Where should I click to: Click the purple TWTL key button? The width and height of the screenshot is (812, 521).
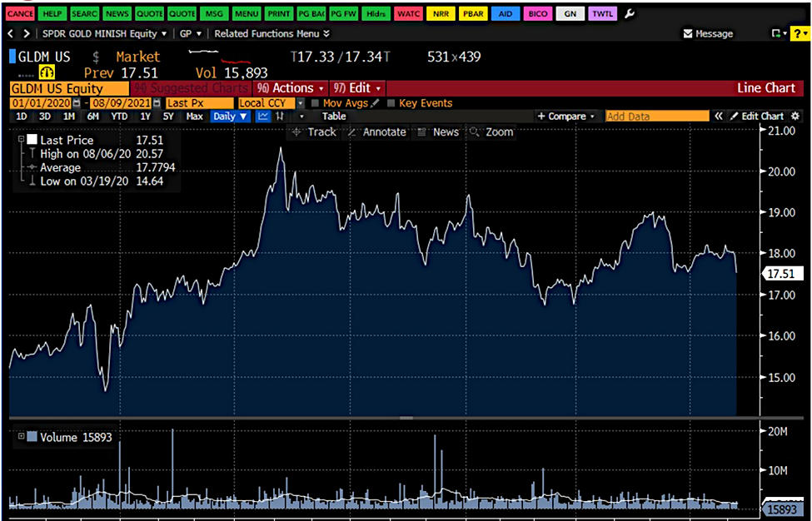[602, 14]
